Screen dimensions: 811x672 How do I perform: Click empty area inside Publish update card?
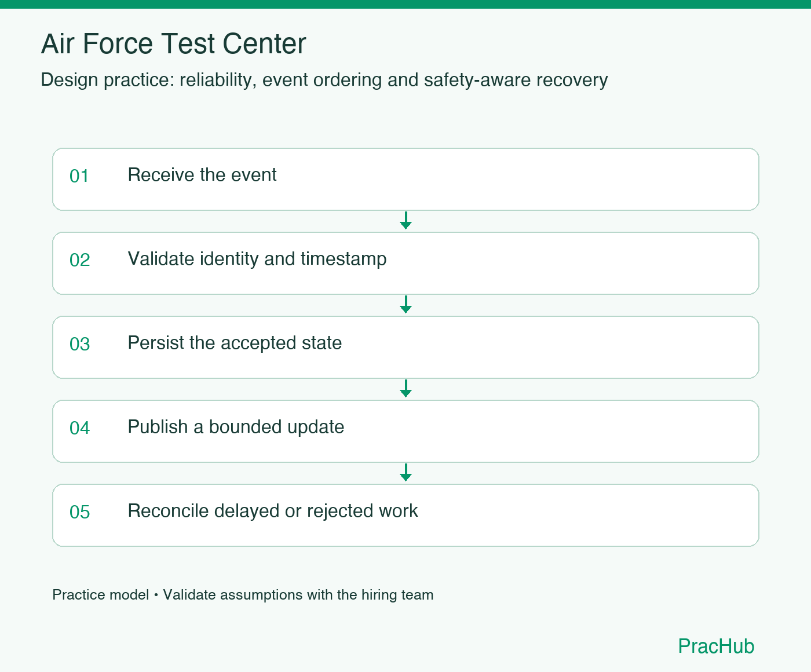(550, 432)
